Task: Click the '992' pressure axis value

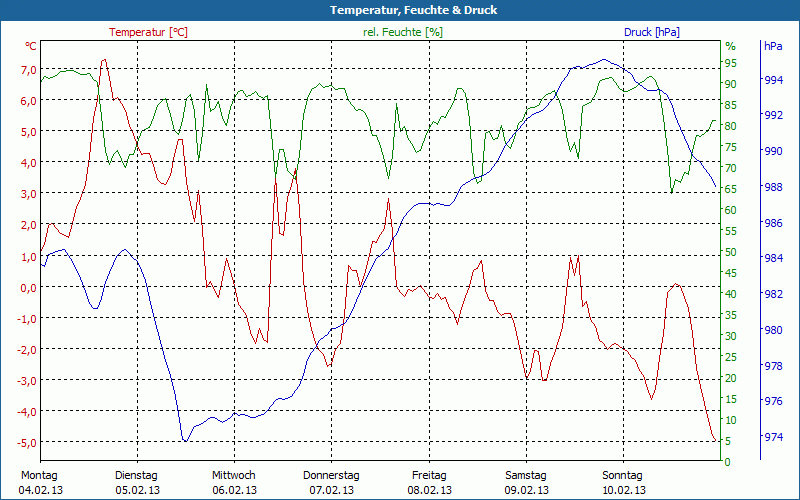Action: (x=774, y=116)
